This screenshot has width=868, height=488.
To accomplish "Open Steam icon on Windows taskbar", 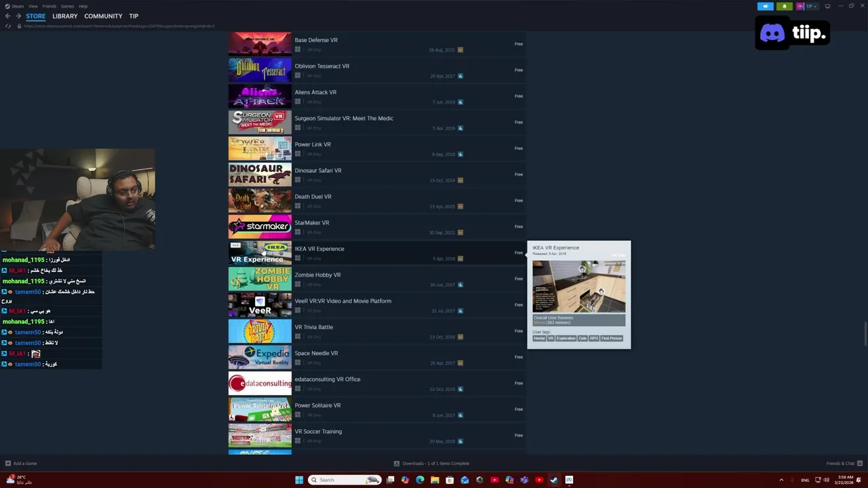I will tap(554, 480).
